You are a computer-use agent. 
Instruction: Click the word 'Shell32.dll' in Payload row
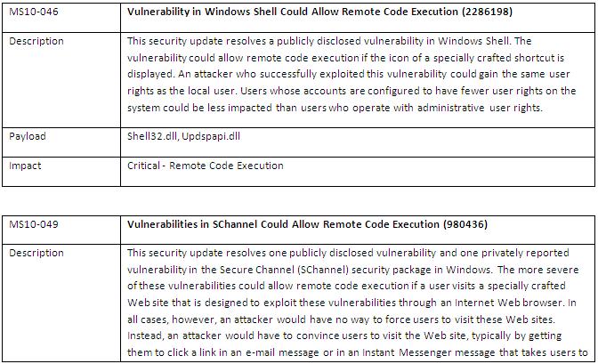(x=152, y=136)
